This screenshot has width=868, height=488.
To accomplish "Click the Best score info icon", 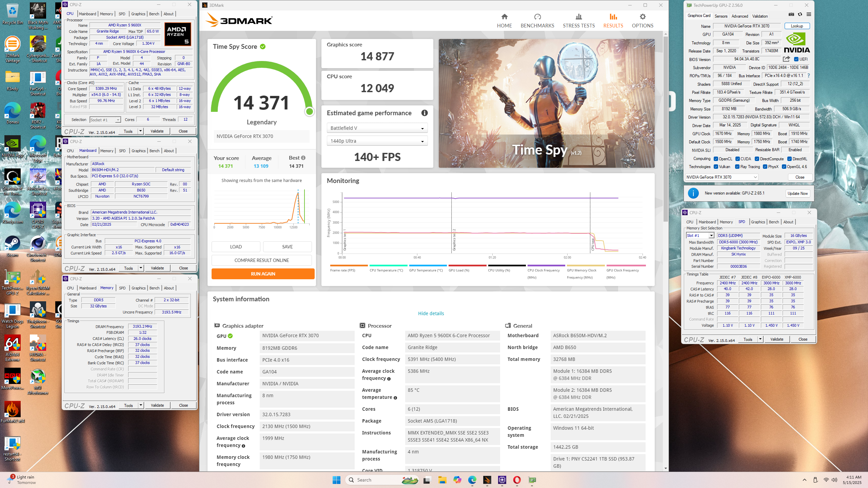I will (x=303, y=158).
